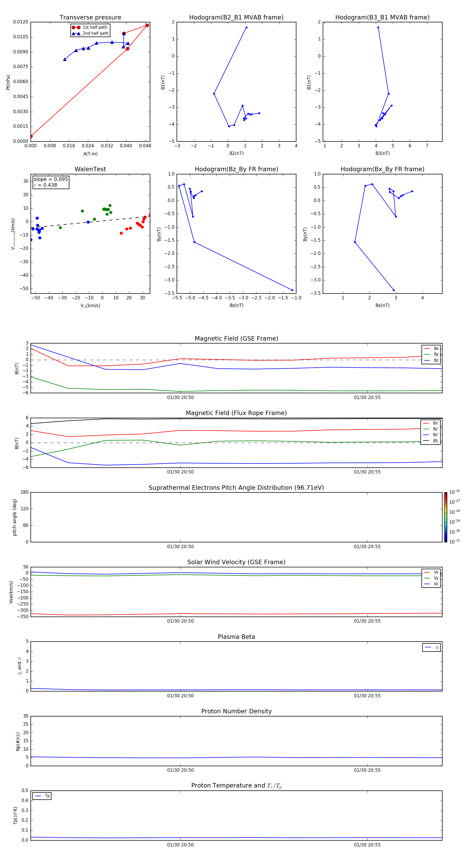Screen dimensions: 473x868
Task: Click the 'Hodogram(Bx_By FR frame)' title
Action: click(x=382, y=169)
